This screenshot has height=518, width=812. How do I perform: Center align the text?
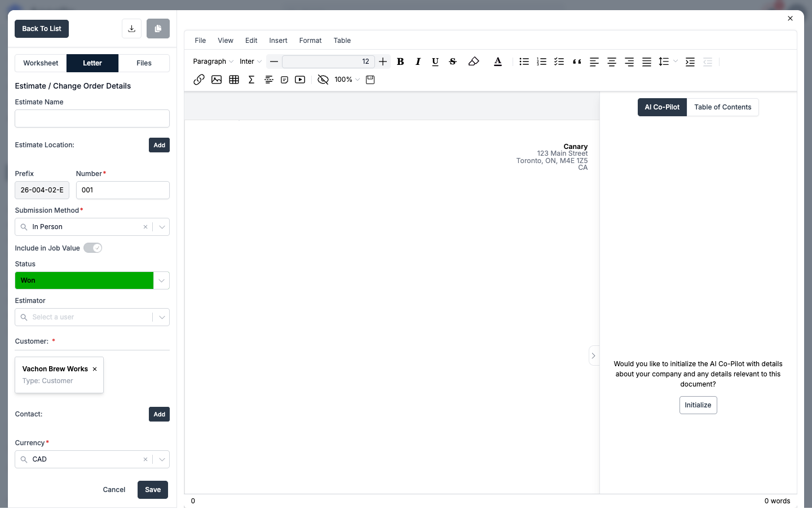tap(612, 62)
